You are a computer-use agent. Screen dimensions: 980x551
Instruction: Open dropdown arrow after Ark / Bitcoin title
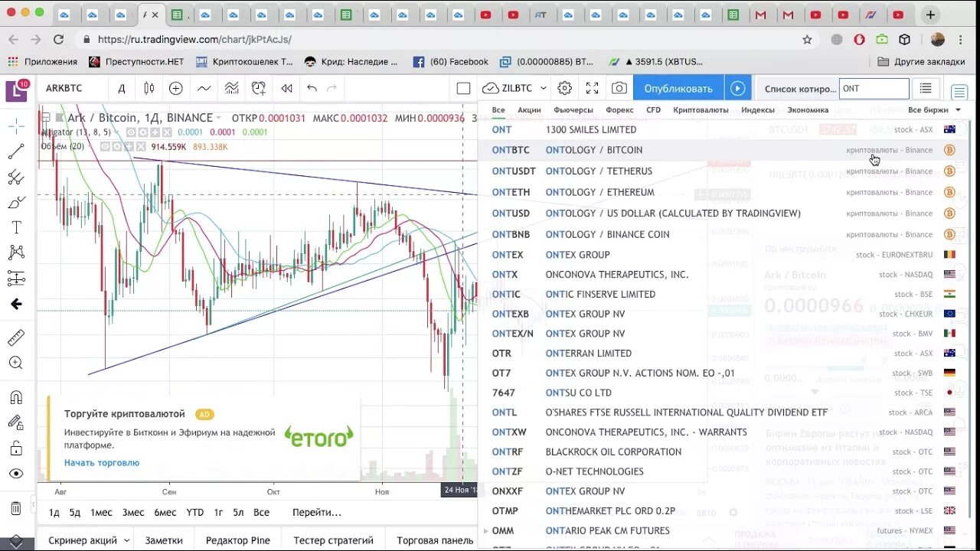coord(219,118)
